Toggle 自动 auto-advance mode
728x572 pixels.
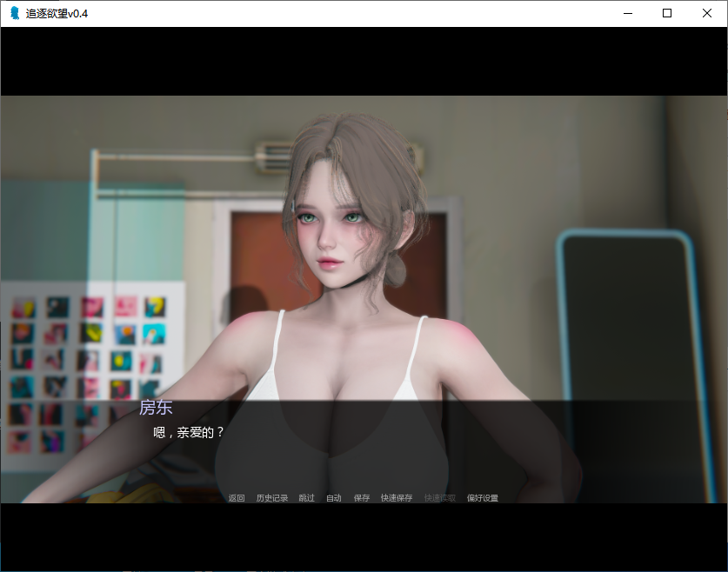click(334, 498)
